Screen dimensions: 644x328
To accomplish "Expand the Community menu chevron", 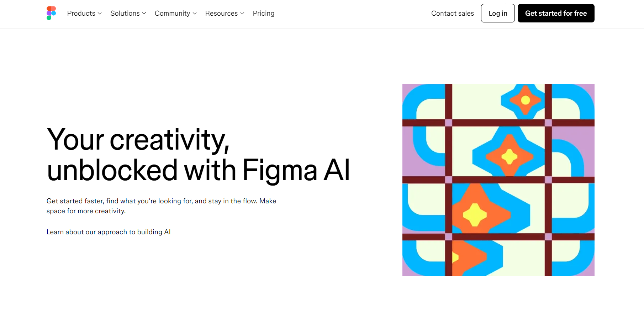I will [x=194, y=14].
